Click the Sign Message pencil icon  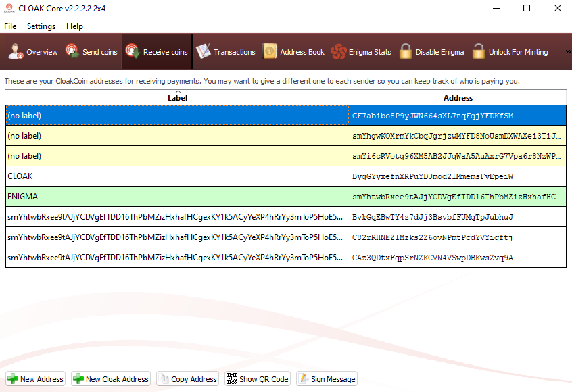(x=303, y=379)
